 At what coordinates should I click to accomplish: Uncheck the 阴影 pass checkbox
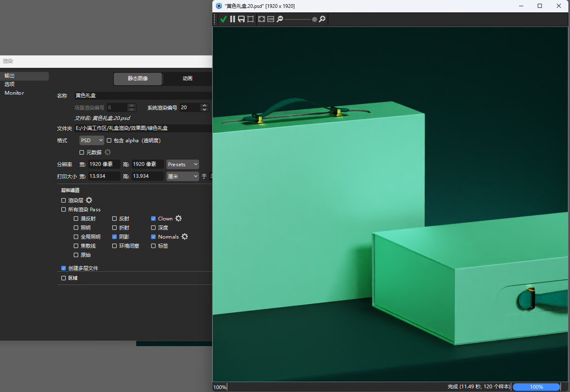[115, 237]
